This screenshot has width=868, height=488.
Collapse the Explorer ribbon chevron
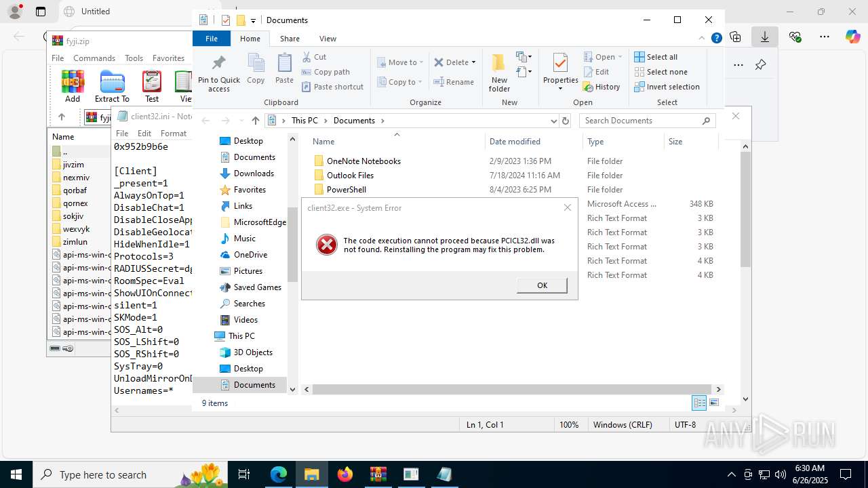pyautogui.click(x=702, y=39)
